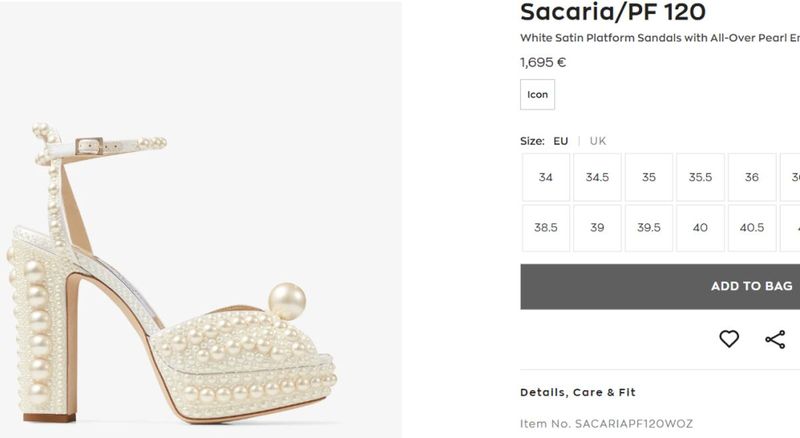This screenshot has height=438, width=800.
Task: Pick size 38.5
Action: (545, 228)
